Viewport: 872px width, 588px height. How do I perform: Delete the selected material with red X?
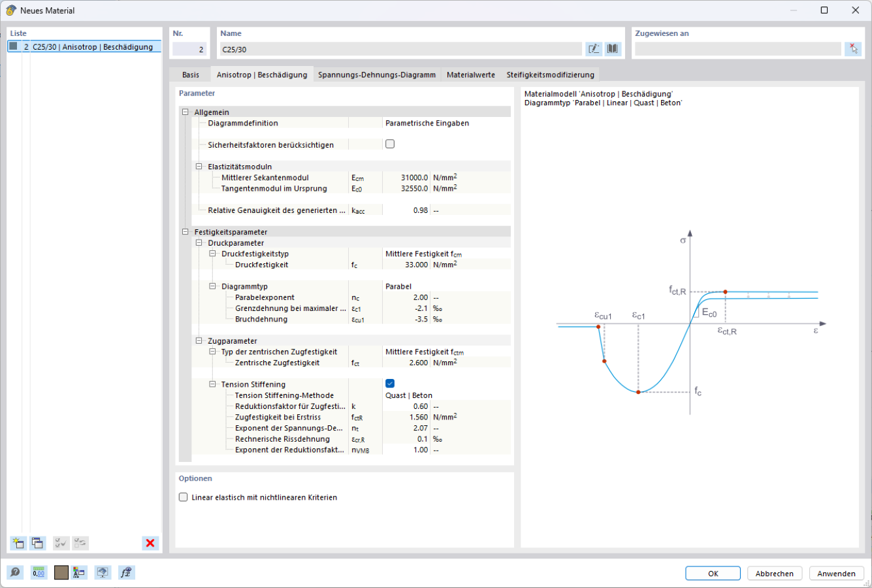[150, 543]
